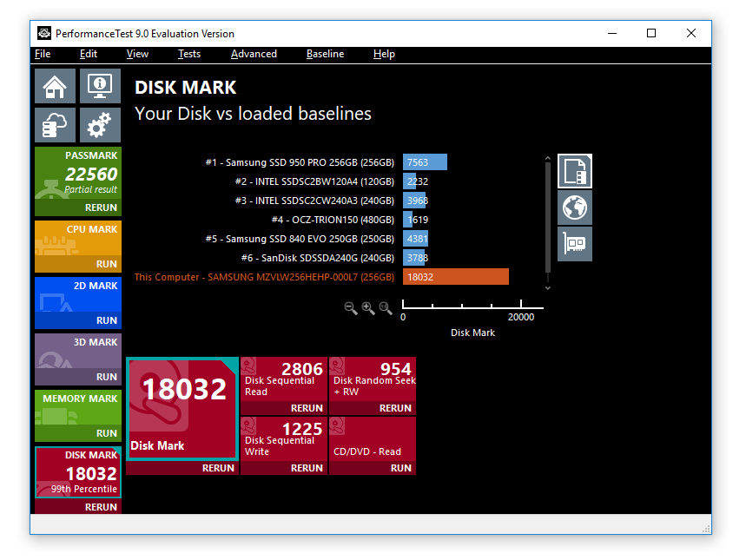Click the zoom in magnifier under chart

point(368,308)
